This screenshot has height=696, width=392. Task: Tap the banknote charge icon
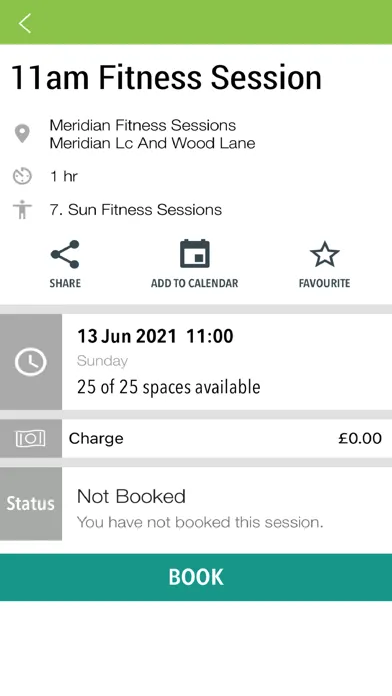point(31,439)
